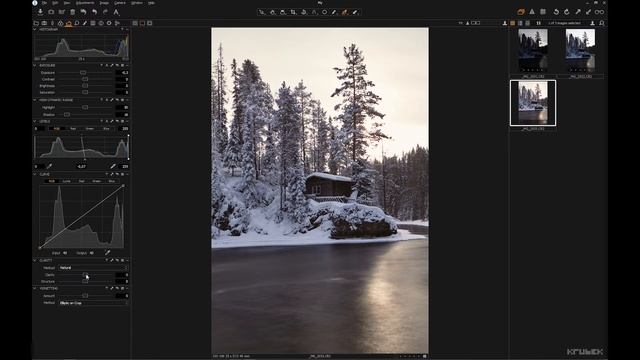640x360 pixels.
Task: Open the Color tool tab icon
Action: coord(60,23)
